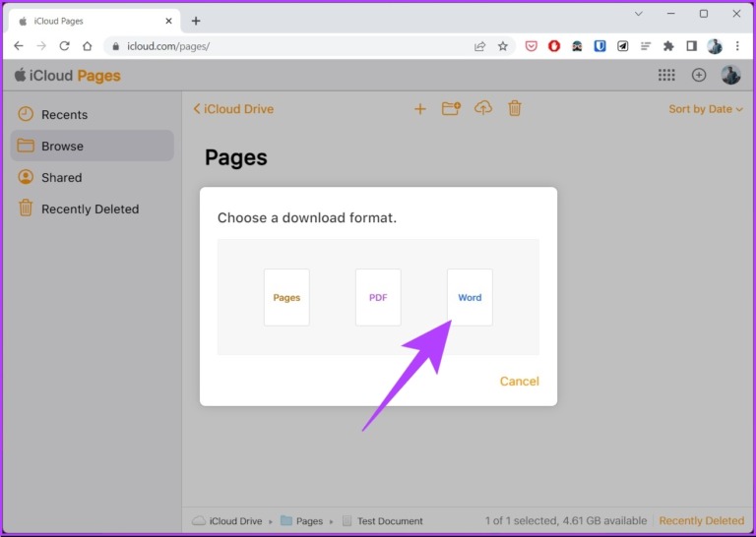Bookmark this page with the star
The height and width of the screenshot is (537, 756).
(x=503, y=46)
